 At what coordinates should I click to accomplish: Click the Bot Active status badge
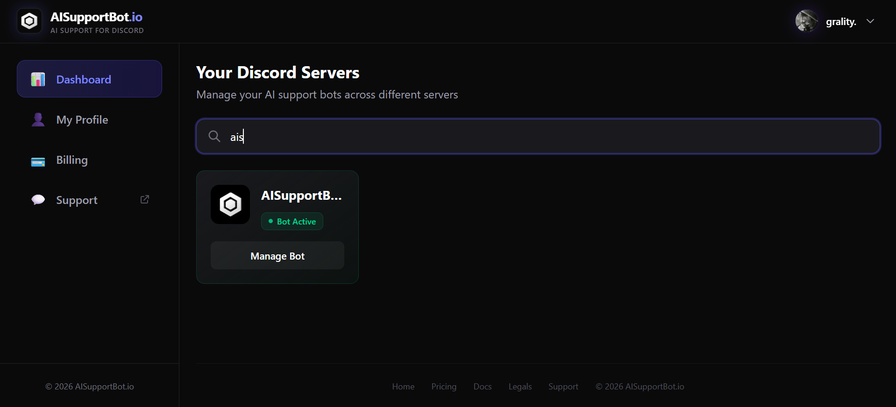click(292, 221)
